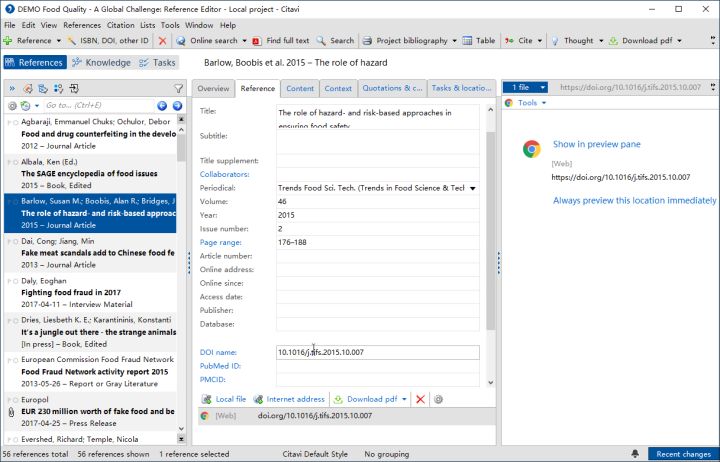Toggle read-status circle on Agbaraji reference

click(x=16, y=122)
